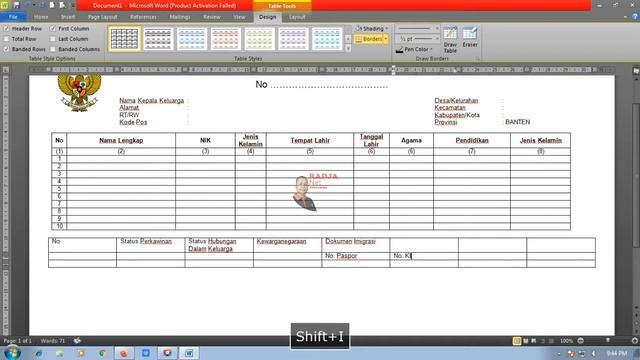Switch to the References tab

pos(143,17)
